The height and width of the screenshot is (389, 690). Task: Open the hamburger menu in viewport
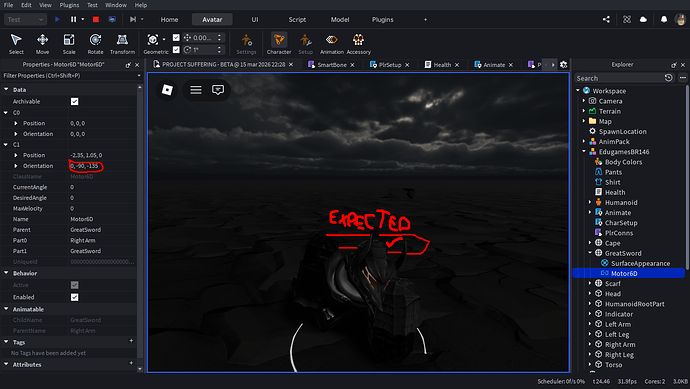click(196, 90)
